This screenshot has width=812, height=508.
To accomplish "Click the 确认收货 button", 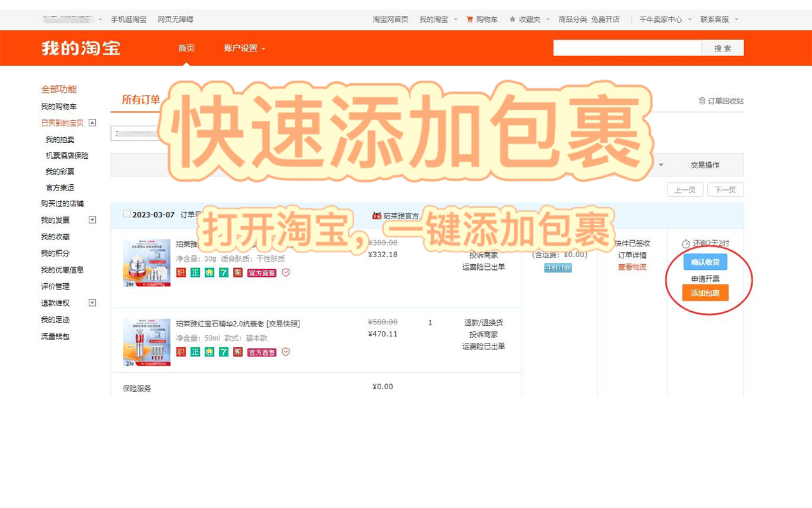I will click(x=705, y=262).
